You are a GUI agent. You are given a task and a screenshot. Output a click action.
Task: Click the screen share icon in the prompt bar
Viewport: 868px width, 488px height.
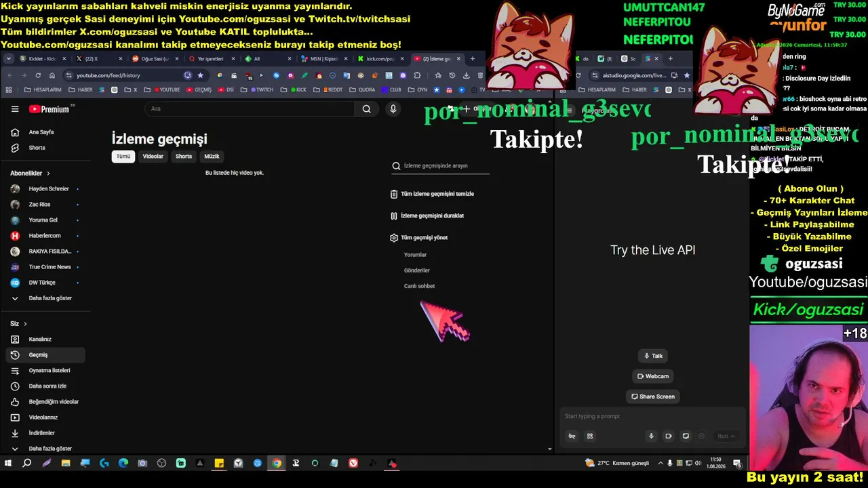tap(686, 436)
